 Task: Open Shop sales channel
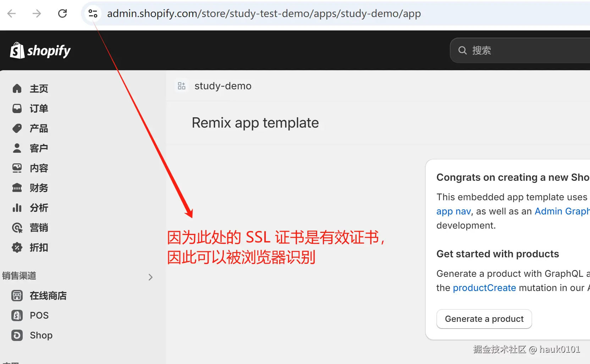tap(41, 335)
